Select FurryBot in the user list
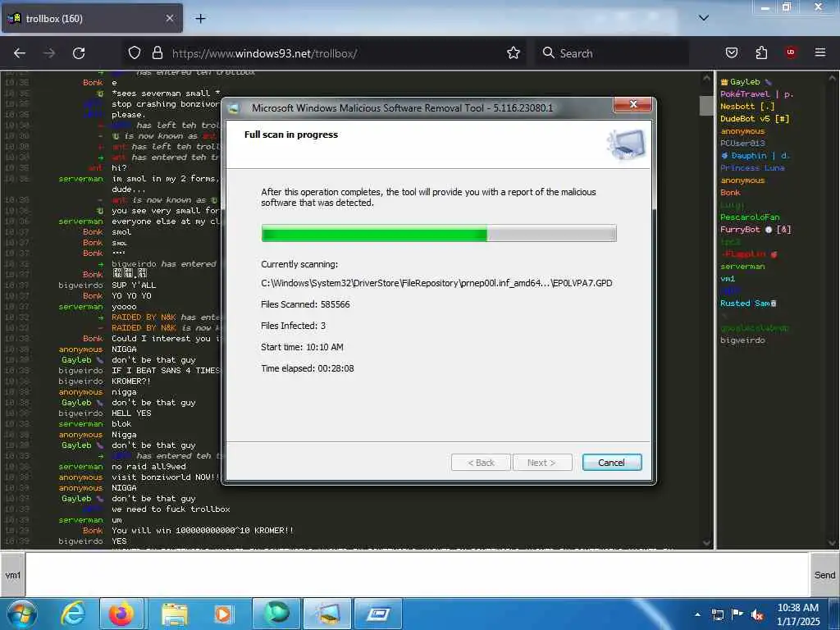Screen dimensions: 840x630 756,230
